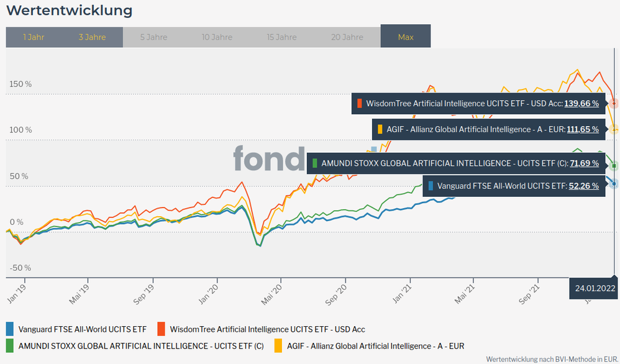620x364 pixels.
Task: Switch to the 3 Jahre time range
Action: 92,37
